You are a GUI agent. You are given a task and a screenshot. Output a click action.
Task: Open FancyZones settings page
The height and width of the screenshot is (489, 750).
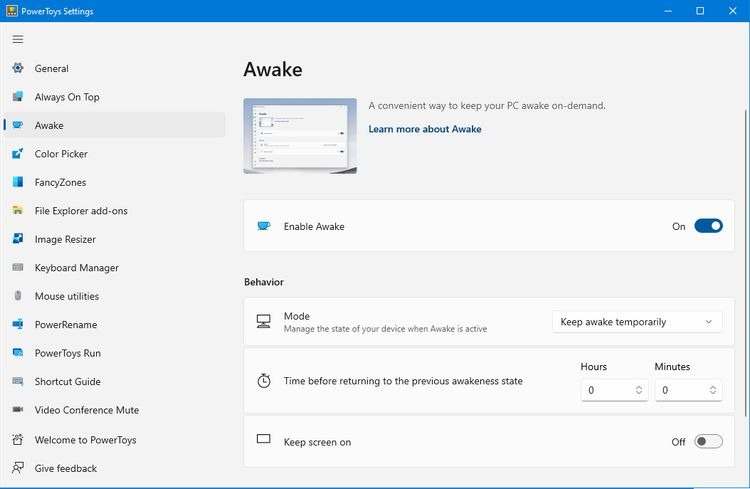[114, 182]
